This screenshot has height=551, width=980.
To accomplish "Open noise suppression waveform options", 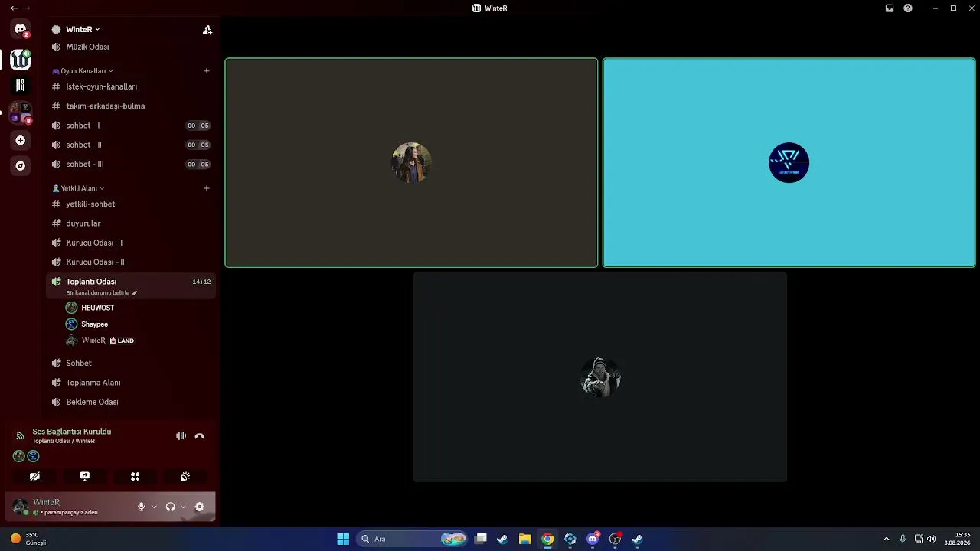I will [x=181, y=435].
